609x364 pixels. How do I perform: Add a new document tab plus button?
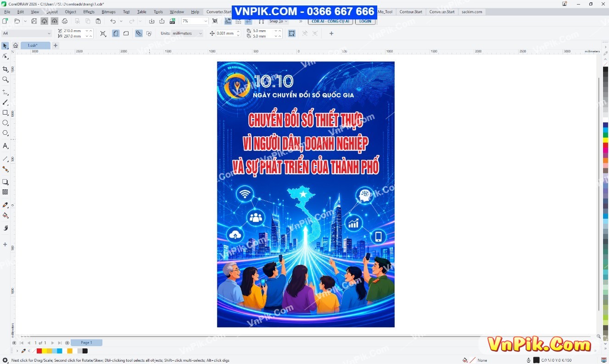click(x=56, y=45)
